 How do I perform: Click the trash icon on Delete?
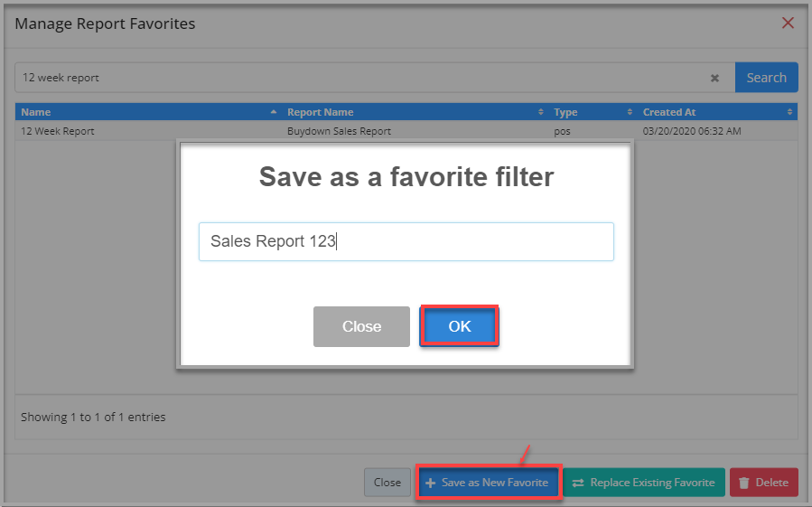pyautogui.click(x=744, y=483)
